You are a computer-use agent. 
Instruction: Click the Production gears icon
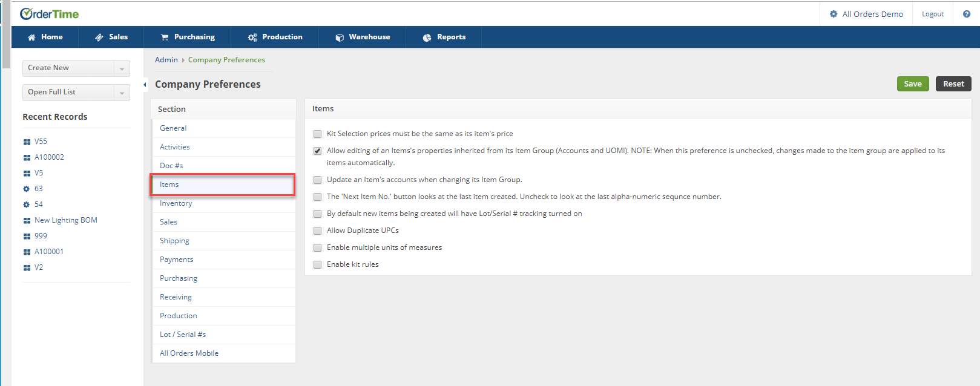click(252, 38)
